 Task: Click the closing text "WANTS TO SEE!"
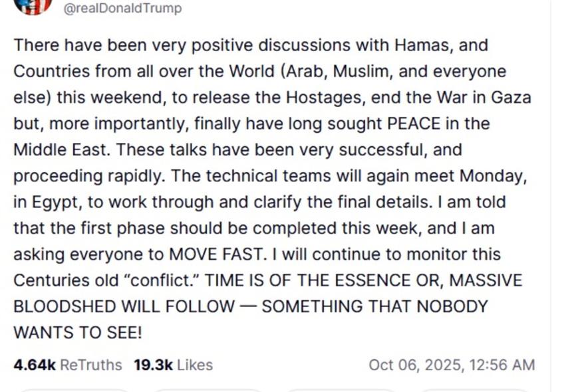coord(78,332)
